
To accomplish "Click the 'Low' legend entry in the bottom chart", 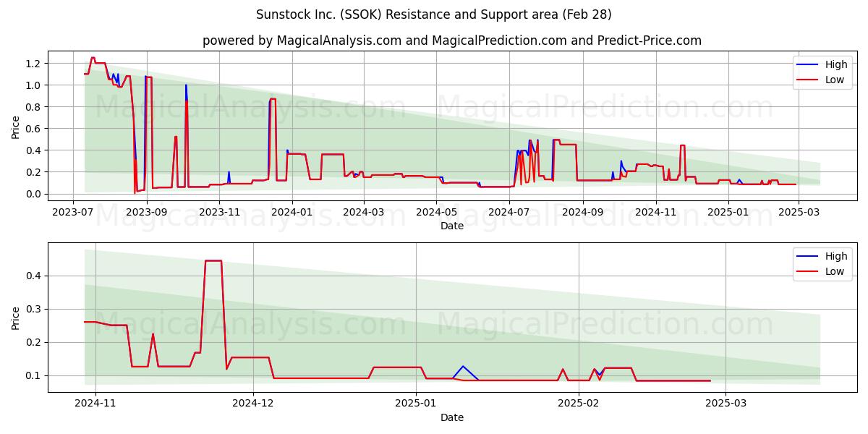I will tap(835, 271).
